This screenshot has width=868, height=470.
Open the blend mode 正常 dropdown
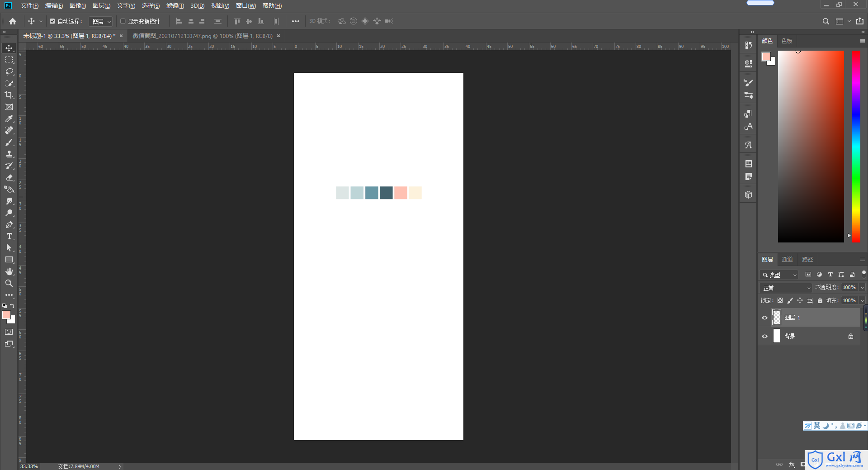(786, 288)
